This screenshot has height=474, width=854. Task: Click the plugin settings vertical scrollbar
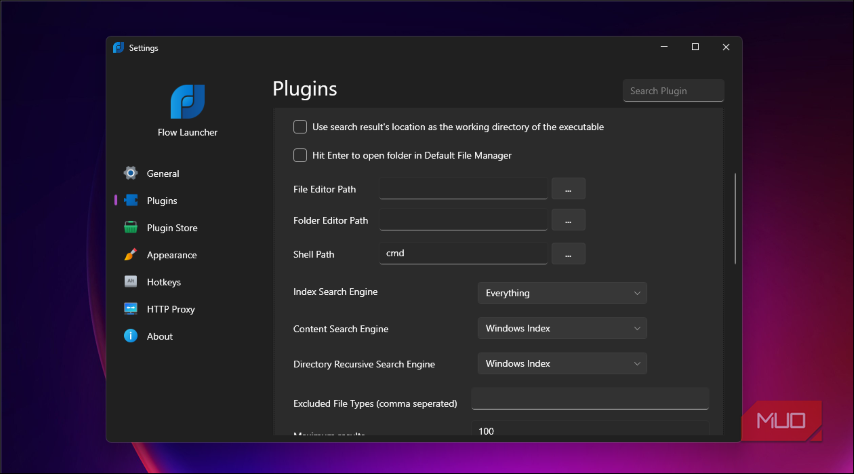click(x=735, y=219)
